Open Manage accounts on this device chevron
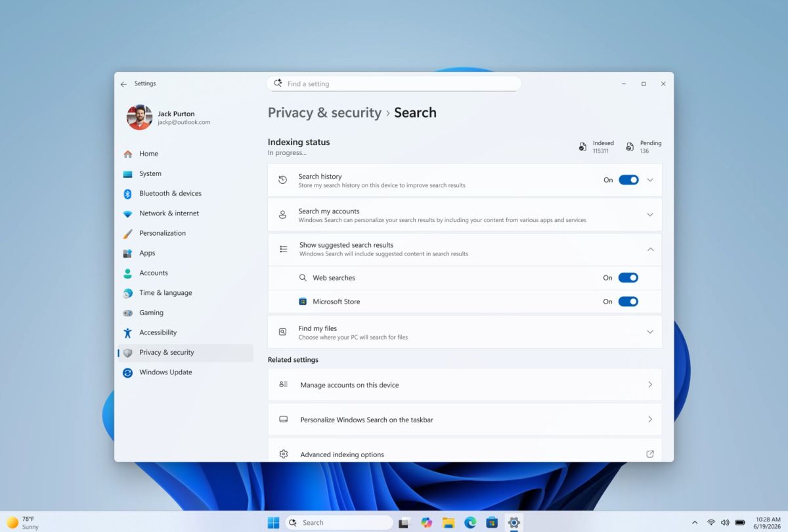This screenshot has width=788, height=532. coord(650,385)
